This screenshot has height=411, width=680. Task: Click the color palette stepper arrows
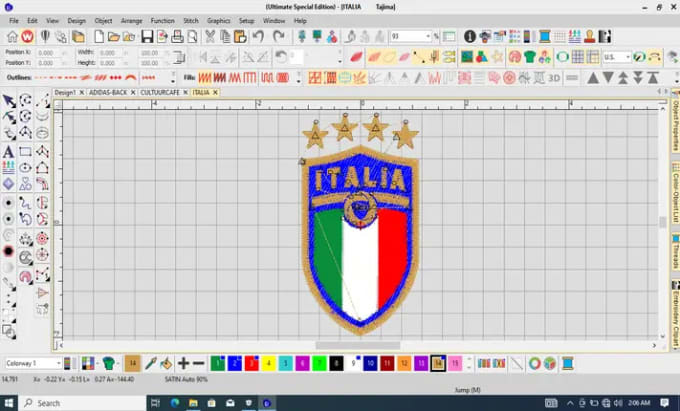(469, 363)
